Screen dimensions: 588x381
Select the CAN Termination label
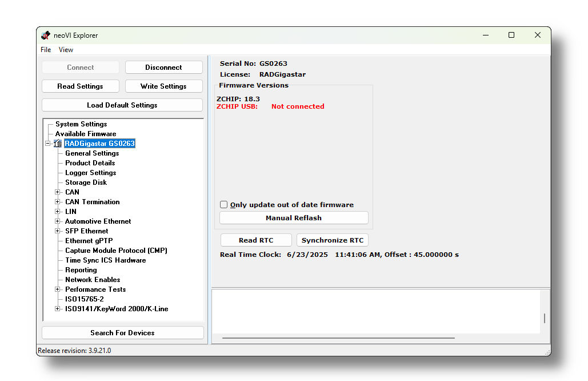click(92, 202)
